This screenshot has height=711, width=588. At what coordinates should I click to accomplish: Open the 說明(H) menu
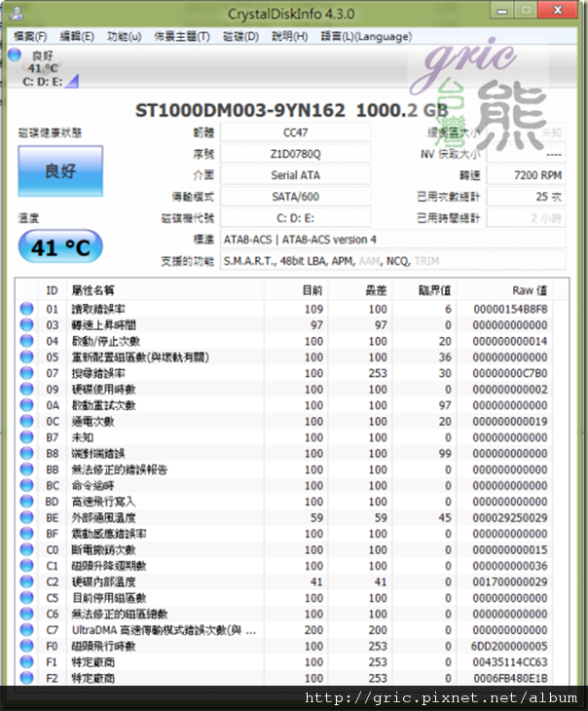[x=290, y=37]
